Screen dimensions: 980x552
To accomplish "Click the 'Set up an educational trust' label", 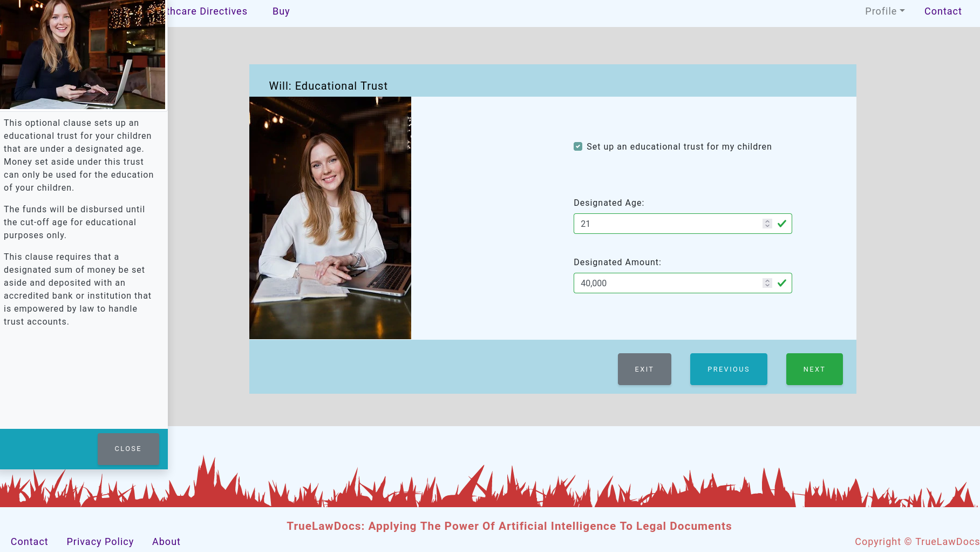I will 679,147.
